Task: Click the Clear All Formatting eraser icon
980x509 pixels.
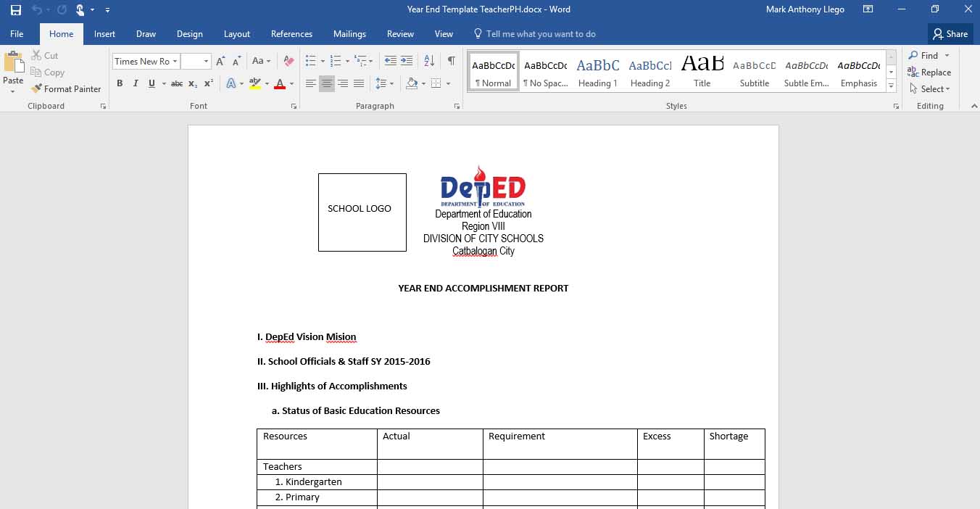Action: (x=288, y=62)
